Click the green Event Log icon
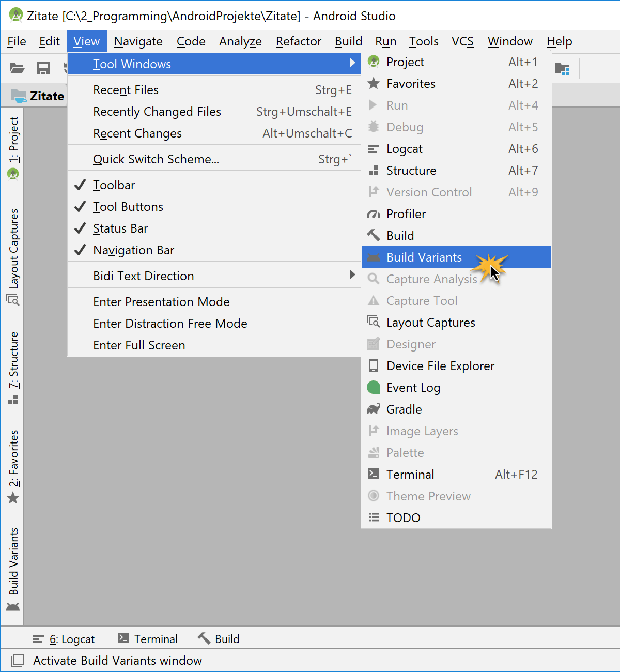 (x=374, y=387)
